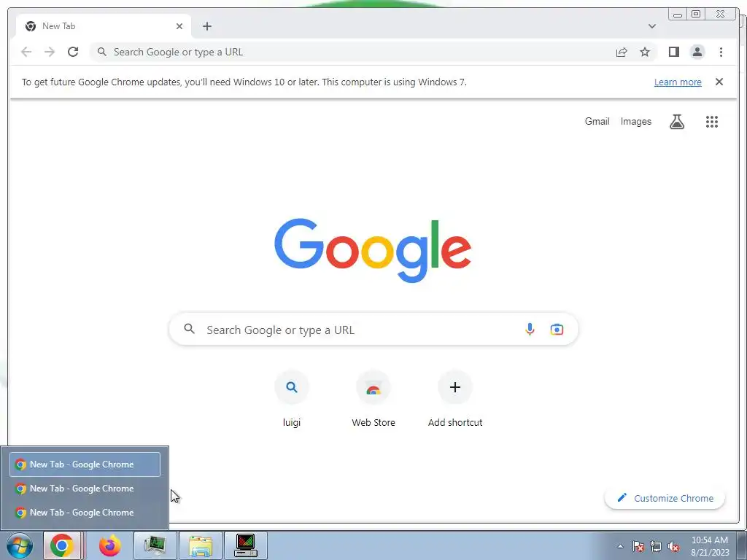Reload the page with refresh icon
The width and height of the screenshot is (747, 560).
click(x=73, y=52)
